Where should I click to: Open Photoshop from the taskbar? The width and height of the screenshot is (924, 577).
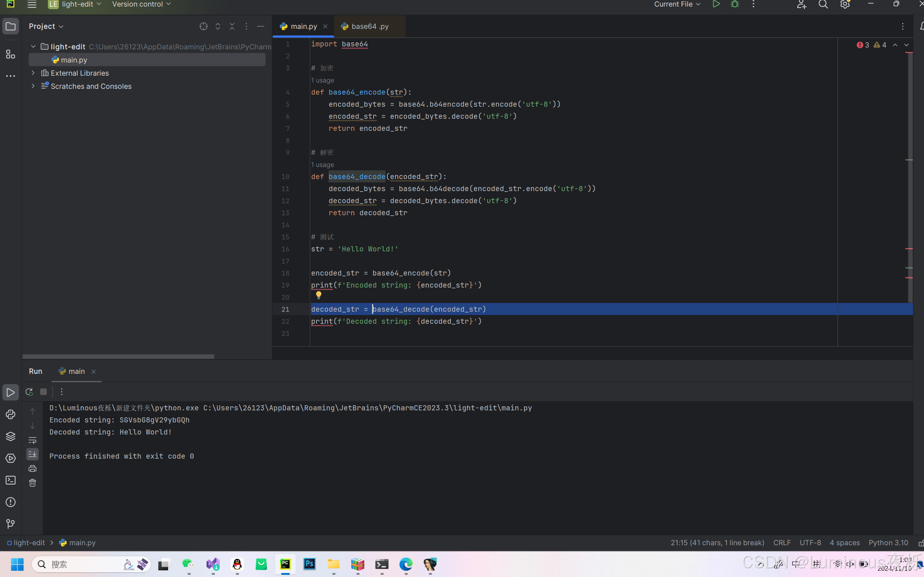310,564
